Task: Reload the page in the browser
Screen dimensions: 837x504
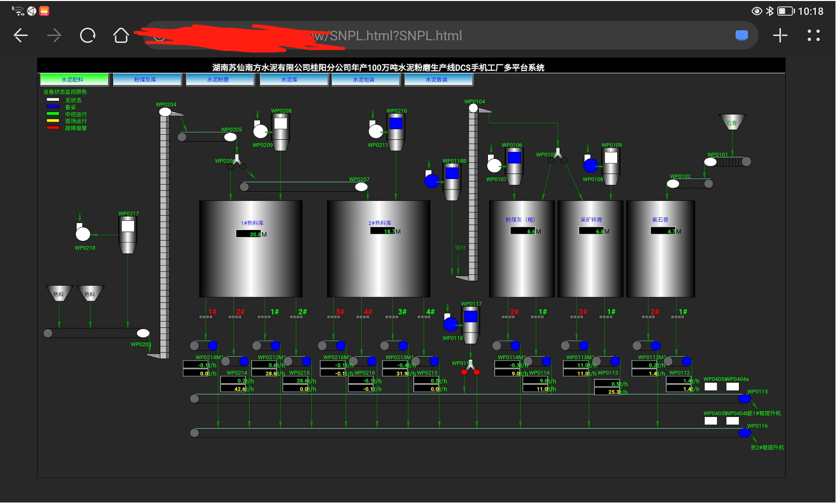Action: (88, 36)
